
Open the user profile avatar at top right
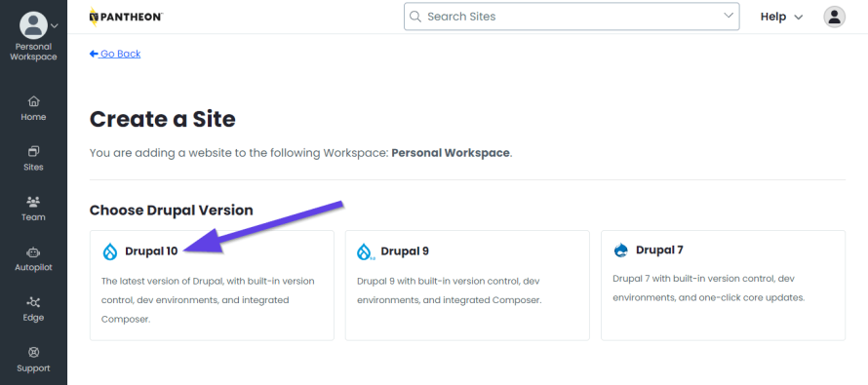click(x=834, y=17)
